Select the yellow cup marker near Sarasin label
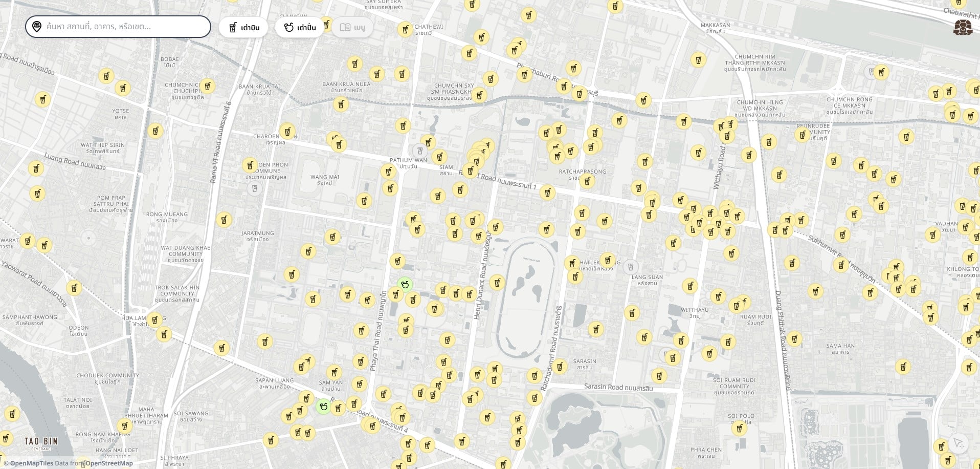Screen dimensions: 980x469 560,367
